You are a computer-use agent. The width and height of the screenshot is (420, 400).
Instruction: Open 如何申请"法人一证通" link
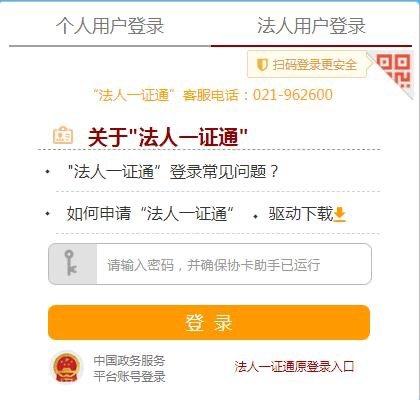pyautogui.click(x=150, y=213)
